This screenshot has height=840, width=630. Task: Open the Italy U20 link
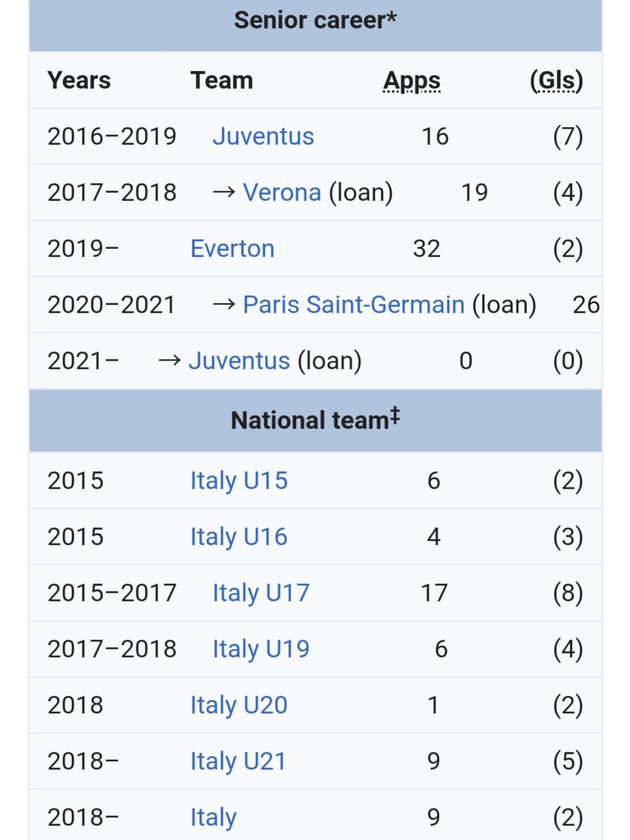click(239, 705)
